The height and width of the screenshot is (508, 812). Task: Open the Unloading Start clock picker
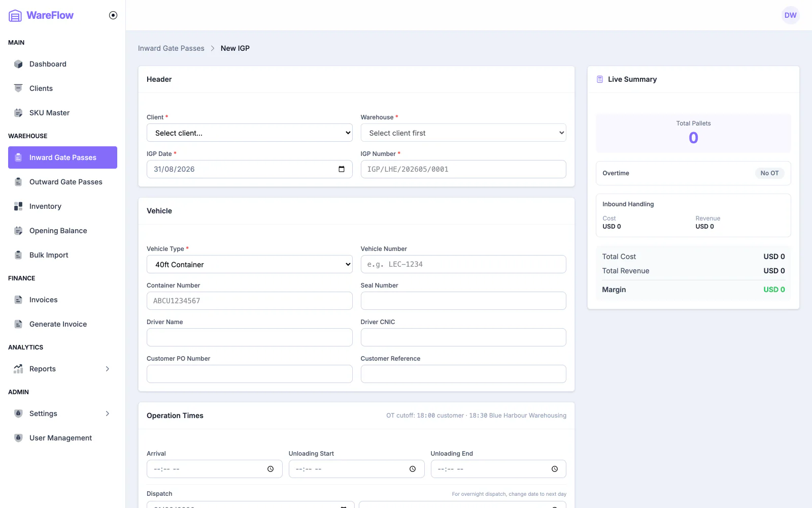pyautogui.click(x=413, y=469)
